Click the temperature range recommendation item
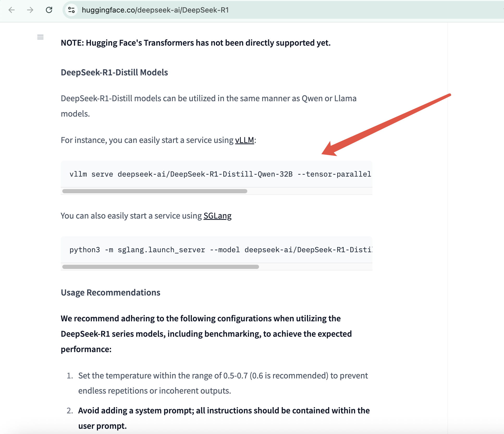The image size is (504, 434). [x=223, y=383]
